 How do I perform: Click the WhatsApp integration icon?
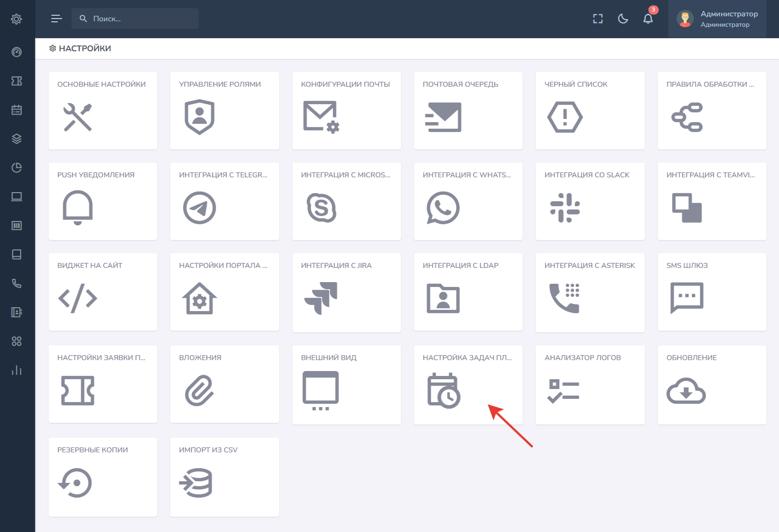point(443,208)
